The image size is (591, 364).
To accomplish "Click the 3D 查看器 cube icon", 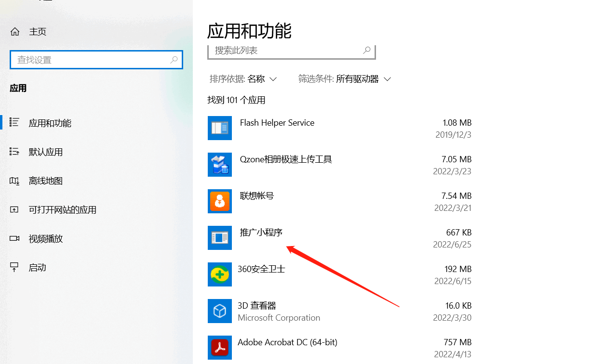I will (x=220, y=311).
